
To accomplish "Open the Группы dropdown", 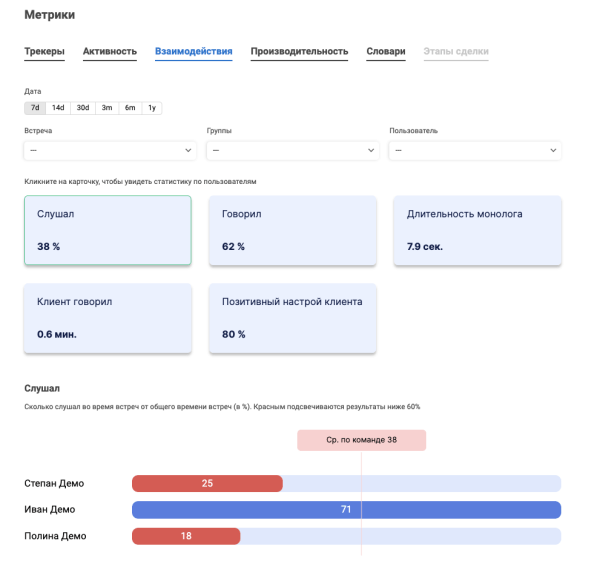I will pyautogui.click(x=292, y=150).
